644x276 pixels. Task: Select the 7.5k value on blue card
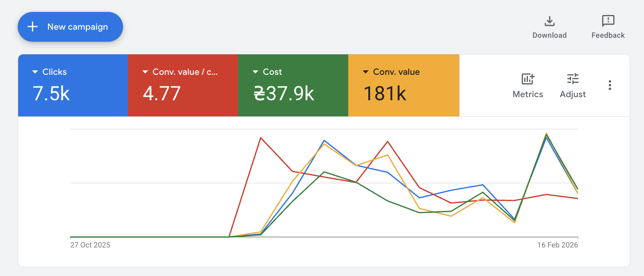(x=51, y=94)
